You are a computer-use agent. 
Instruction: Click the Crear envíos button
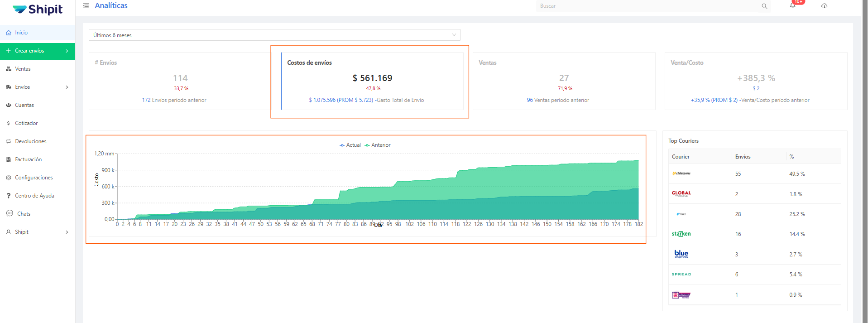[38, 51]
